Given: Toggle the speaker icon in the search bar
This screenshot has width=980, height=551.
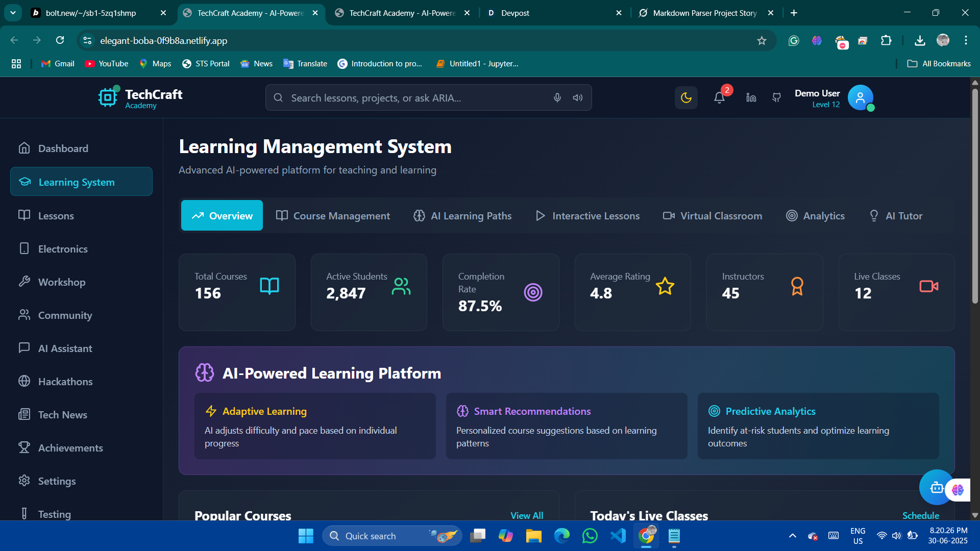Looking at the screenshot, I should (x=578, y=97).
